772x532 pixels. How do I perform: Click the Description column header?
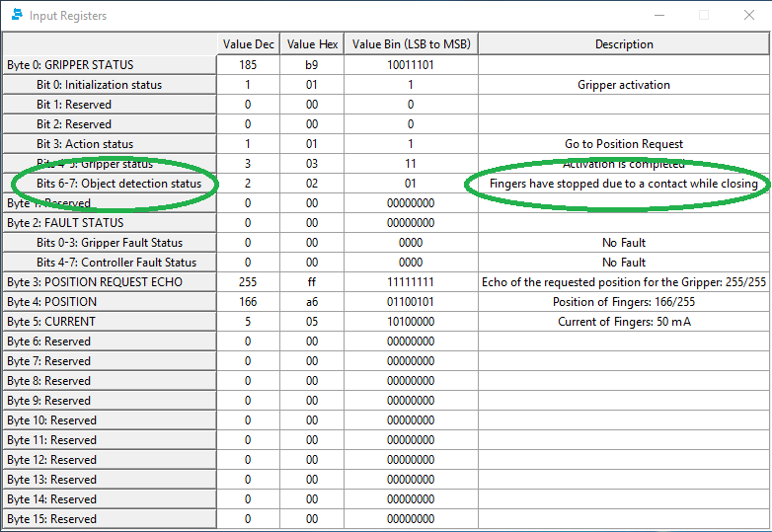click(x=624, y=44)
